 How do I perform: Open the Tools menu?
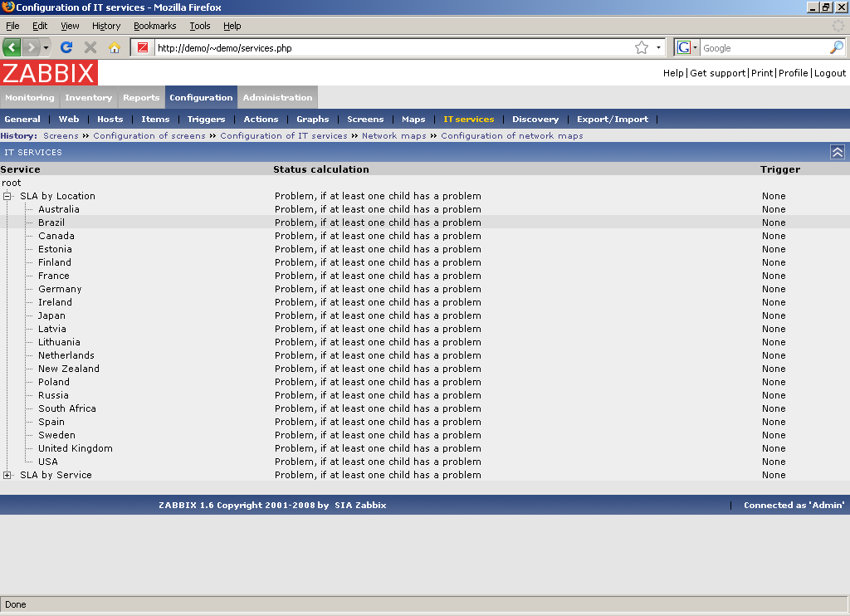tap(199, 26)
